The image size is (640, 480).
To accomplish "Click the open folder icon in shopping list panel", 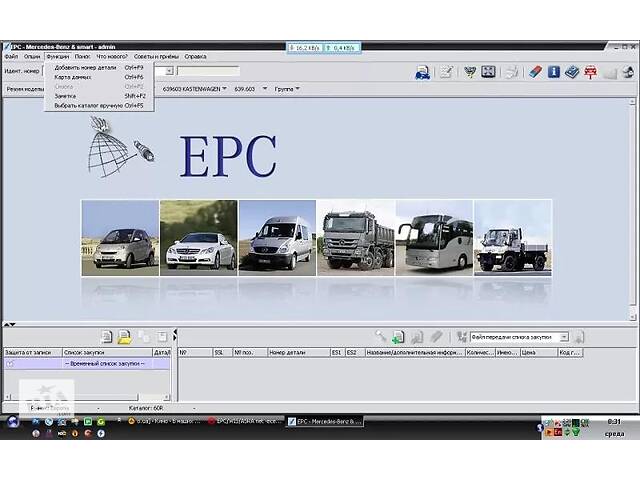I will 124,337.
